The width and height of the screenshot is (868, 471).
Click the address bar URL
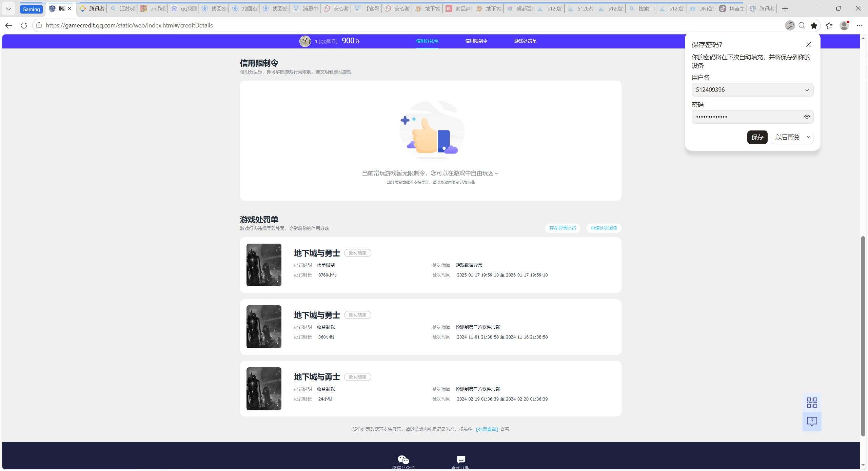click(x=129, y=25)
